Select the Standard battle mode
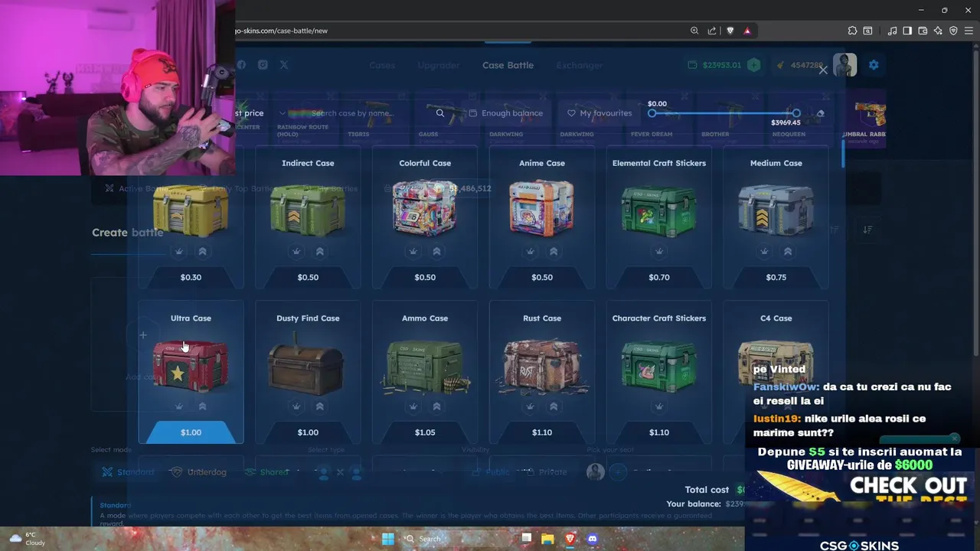980x551 pixels. pos(129,472)
